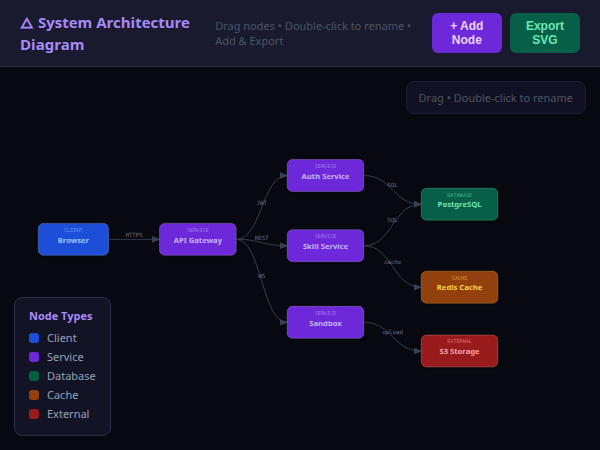Click the Add Node button
The width and height of the screenshot is (600, 450).
467,33
